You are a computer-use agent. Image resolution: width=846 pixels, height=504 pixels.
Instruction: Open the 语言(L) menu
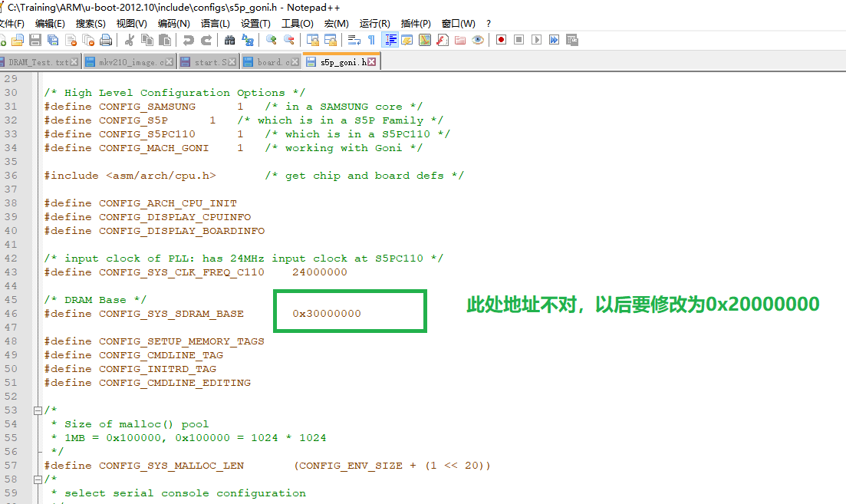click(x=216, y=24)
